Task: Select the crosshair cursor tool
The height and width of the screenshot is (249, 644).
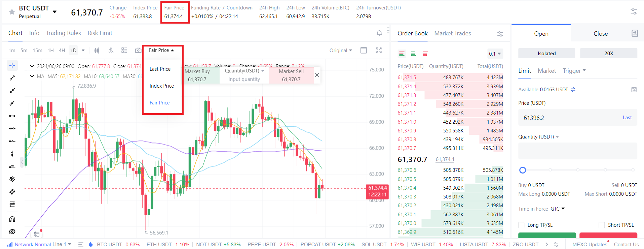Action: [x=12, y=65]
